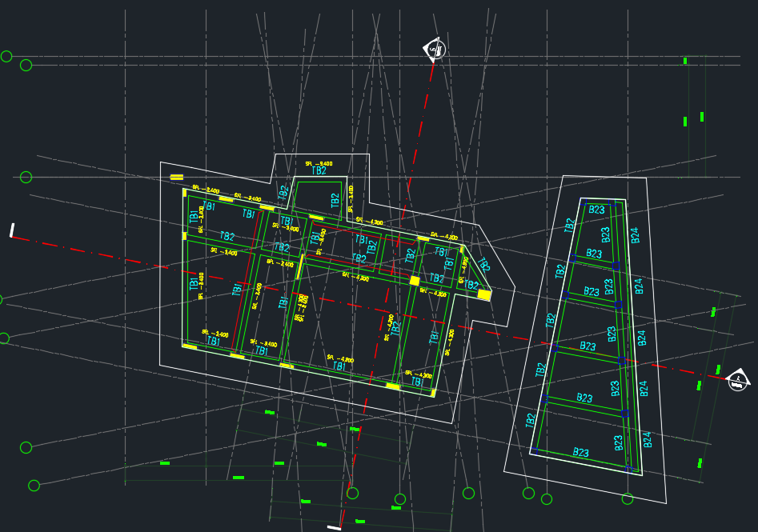Select the tall vertical yellow wall segment in the plan's middle
This screenshot has width=758, height=532.
tap(300, 266)
